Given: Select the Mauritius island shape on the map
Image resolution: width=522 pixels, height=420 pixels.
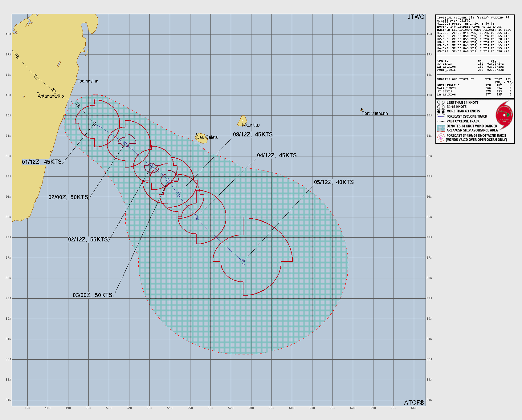Looking at the screenshot, I should (242, 121).
